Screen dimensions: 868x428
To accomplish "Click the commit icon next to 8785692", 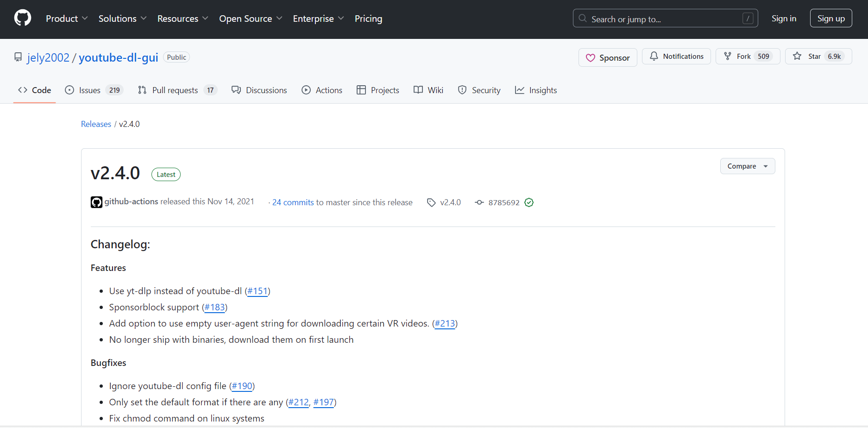I will (479, 202).
